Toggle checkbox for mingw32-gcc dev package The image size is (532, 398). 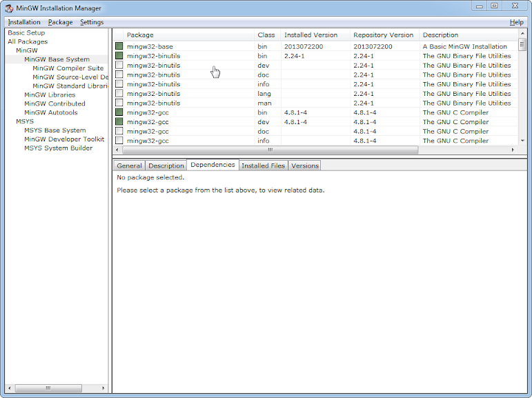[x=119, y=121]
